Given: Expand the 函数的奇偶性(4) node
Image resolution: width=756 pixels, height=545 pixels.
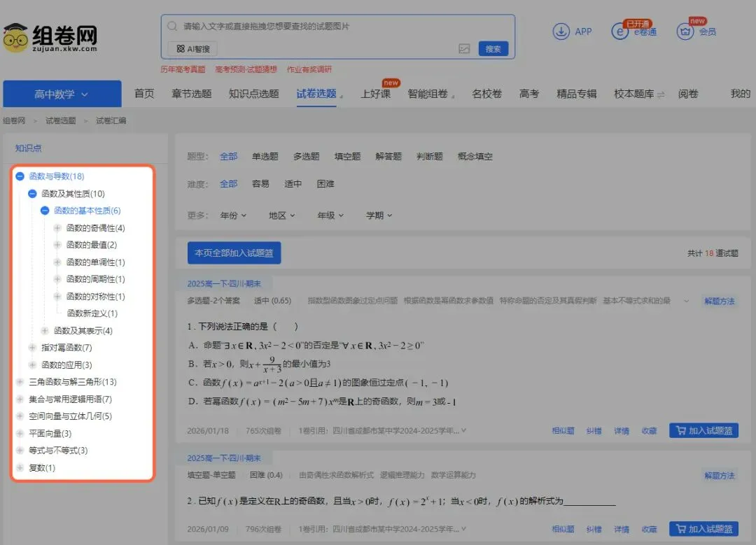Looking at the screenshot, I should coord(57,228).
